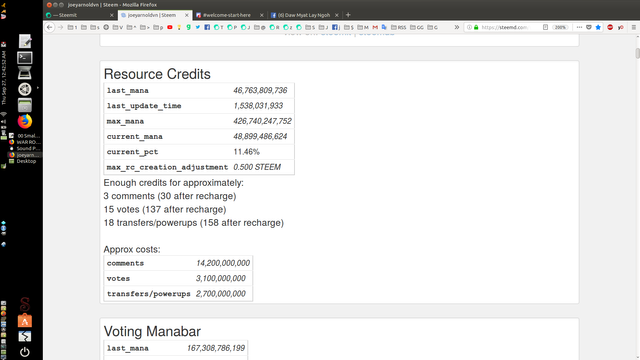Select the 00 Smal... window in the dock list
Screen dimensions: 640x360
click(x=24, y=136)
